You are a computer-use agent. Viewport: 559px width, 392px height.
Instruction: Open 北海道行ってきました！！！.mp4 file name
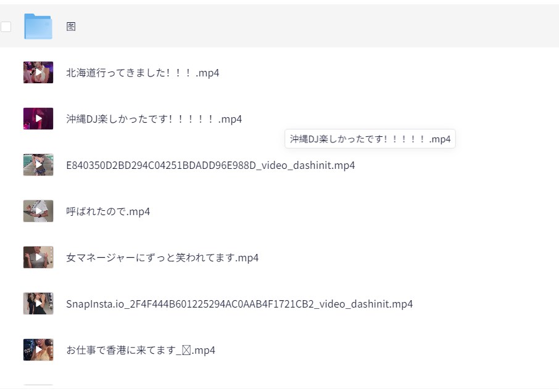click(x=143, y=73)
